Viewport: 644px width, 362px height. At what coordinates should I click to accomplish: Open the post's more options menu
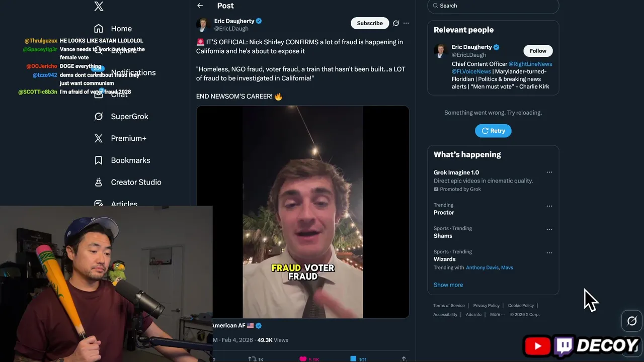406,23
